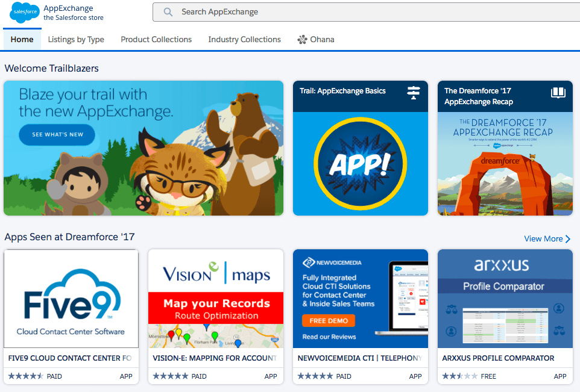580x392 pixels.
Task: Click the Apps Seen at Dreamforce '17 heading
Action: coord(69,237)
